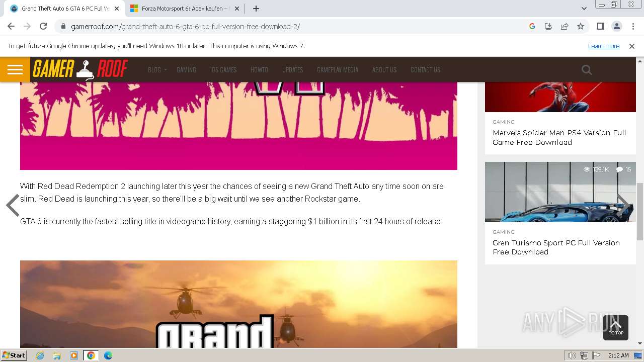Viewport: 644px width, 362px height.
Task: Click the Gamer Roof logo
Action: pyautogui.click(x=80, y=69)
